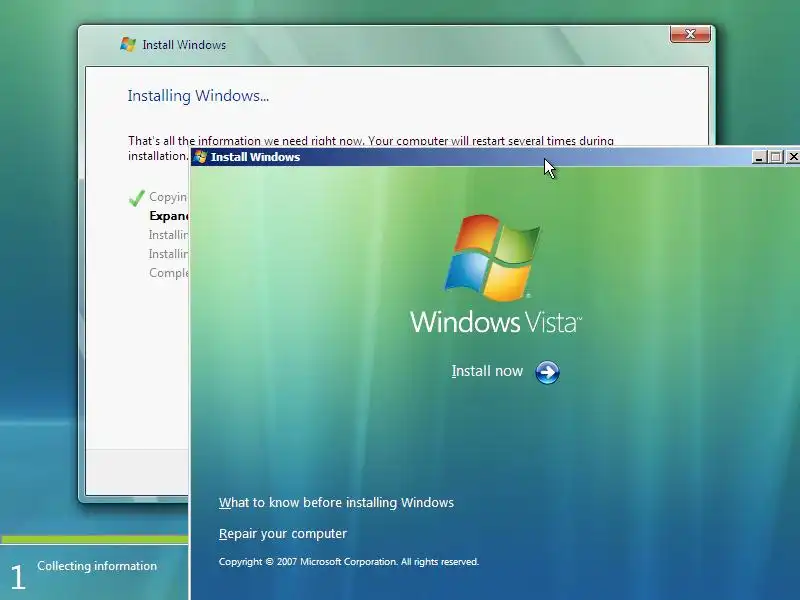Screen dimensions: 800x600
Task: Click the Install now text link
Action: (x=487, y=371)
